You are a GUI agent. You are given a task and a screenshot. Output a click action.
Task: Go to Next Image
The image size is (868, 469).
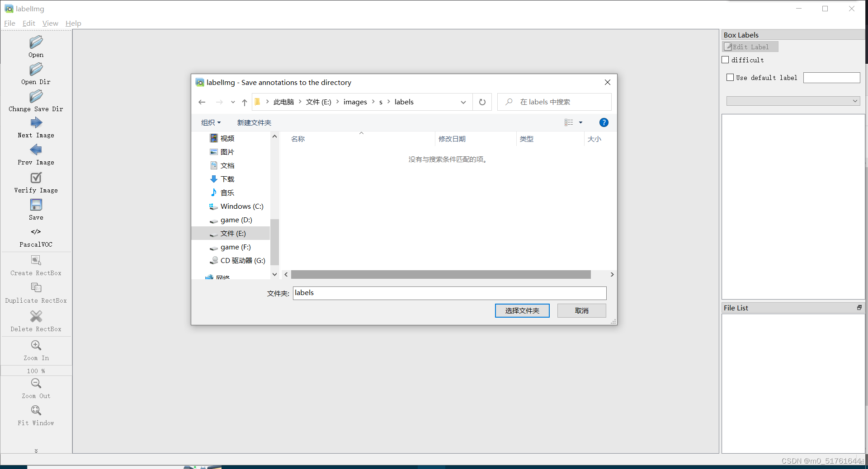(x=36, y=123)
